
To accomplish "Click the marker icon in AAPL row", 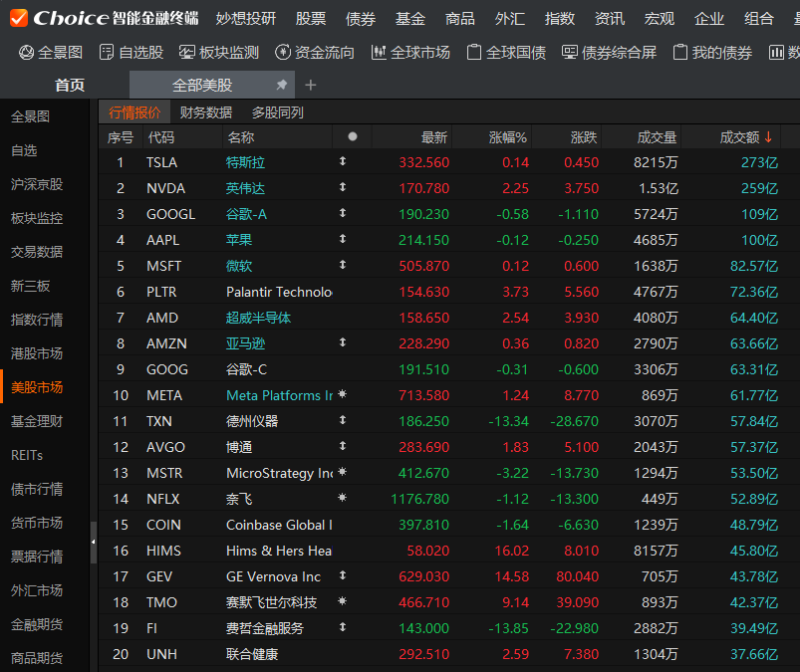I will pos(343,239).
